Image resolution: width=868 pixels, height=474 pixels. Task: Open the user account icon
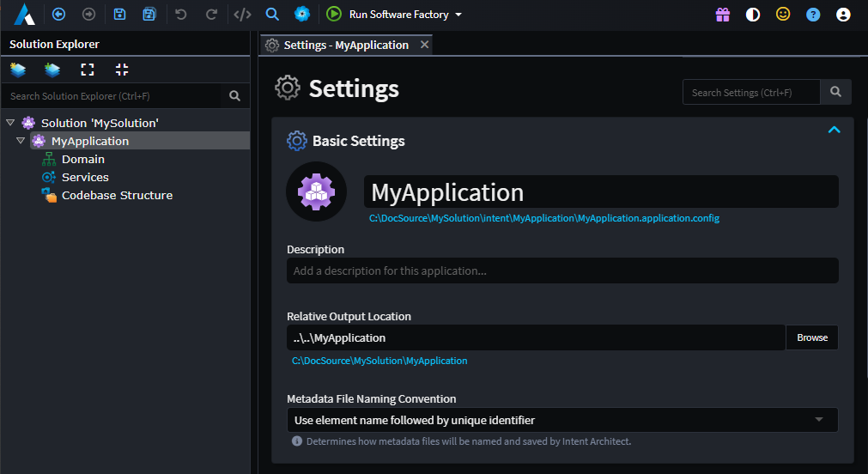click(843, 15)
